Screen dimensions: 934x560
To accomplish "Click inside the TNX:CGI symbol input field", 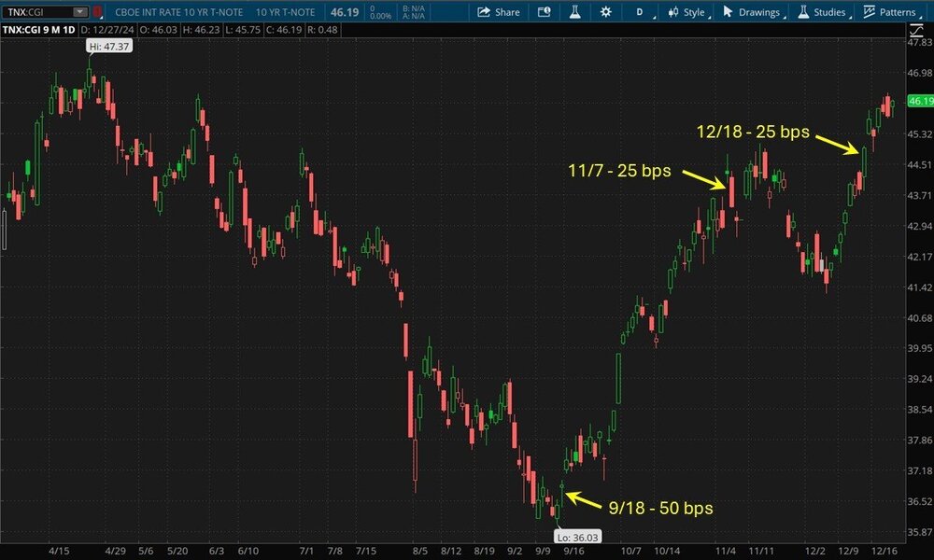I will point(37,12).
